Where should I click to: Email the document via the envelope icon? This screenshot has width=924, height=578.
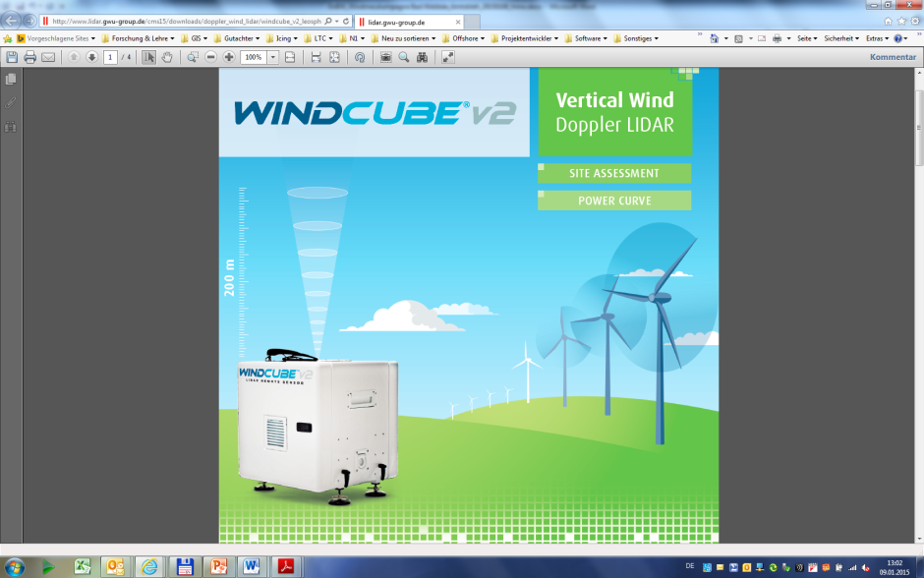click(48, 57)
